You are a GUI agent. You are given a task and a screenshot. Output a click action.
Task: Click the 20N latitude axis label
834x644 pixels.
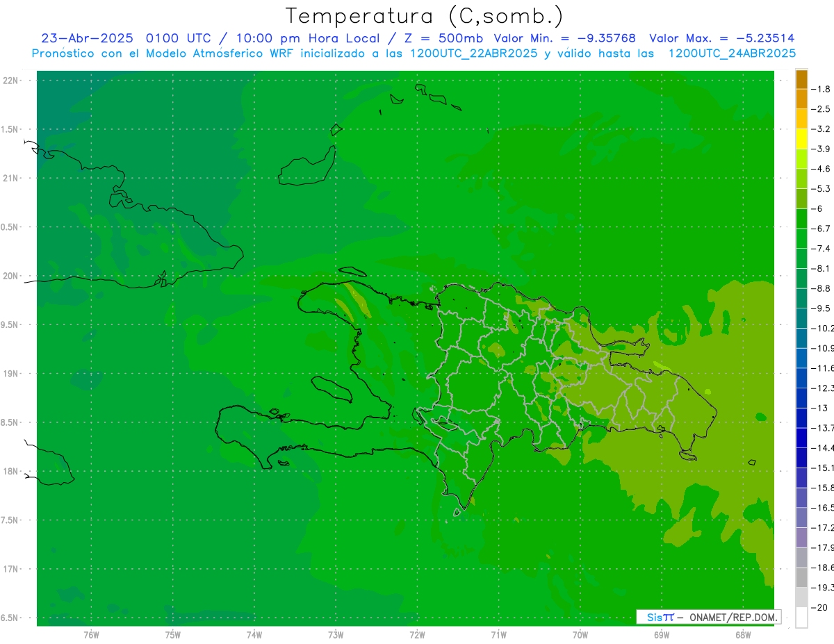[x=10, y=276]
